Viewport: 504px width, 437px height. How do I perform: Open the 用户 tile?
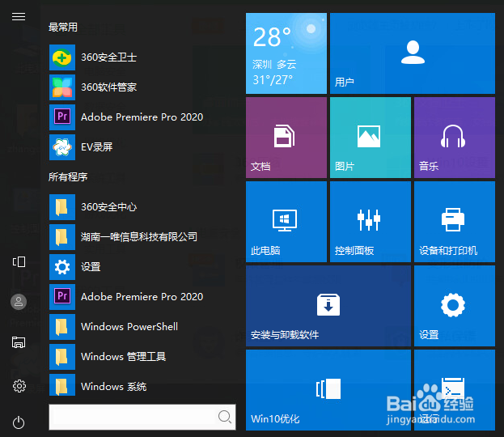[x=413, y=53]
